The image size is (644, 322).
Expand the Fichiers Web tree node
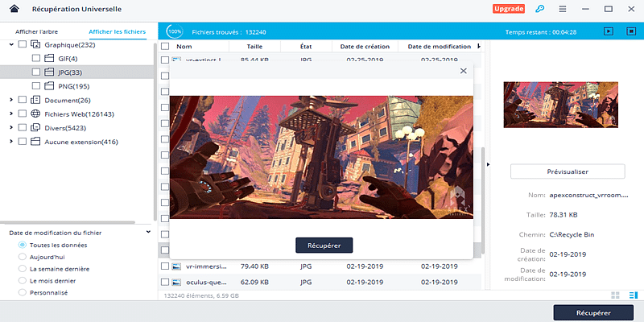pos(11,114)
